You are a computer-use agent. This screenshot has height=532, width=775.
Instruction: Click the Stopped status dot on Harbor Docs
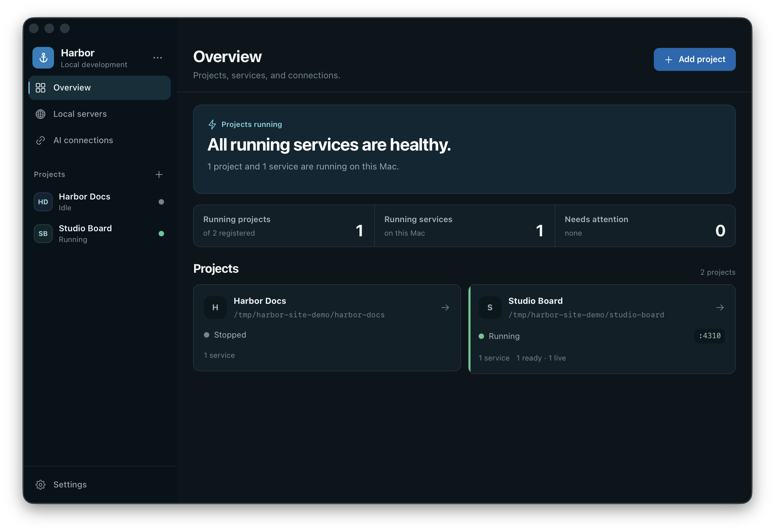207,335
